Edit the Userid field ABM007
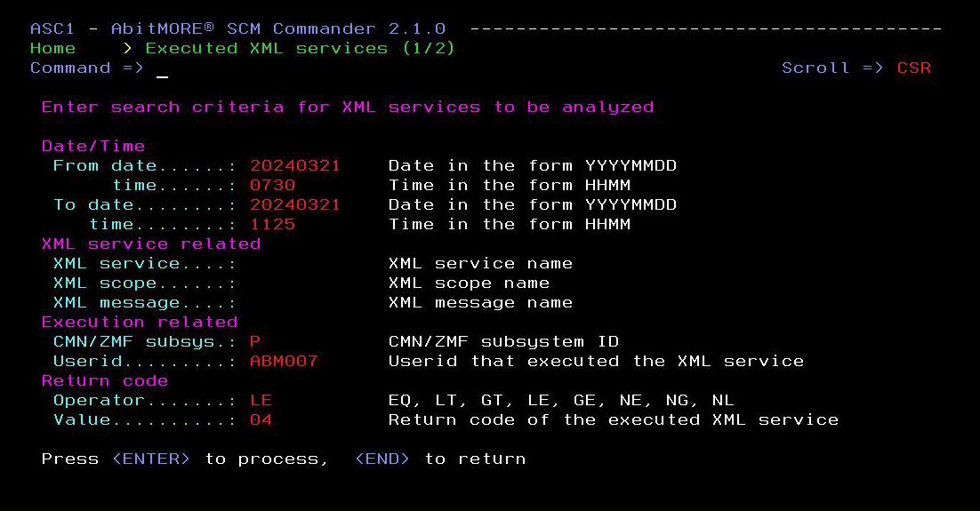This screenshot has width=980, height=511. click(284, 361)
